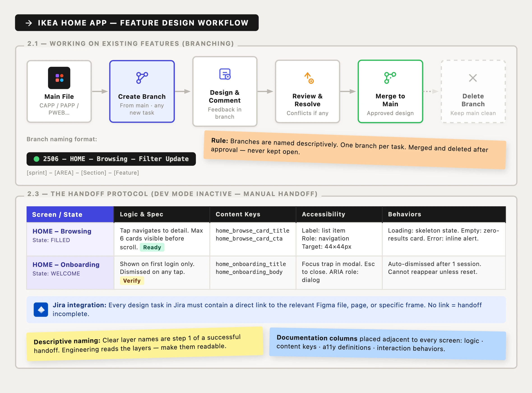Viewport: 532px width, 393px height.
Task: Click the Jira integration banner text
Action: point(267,309)
